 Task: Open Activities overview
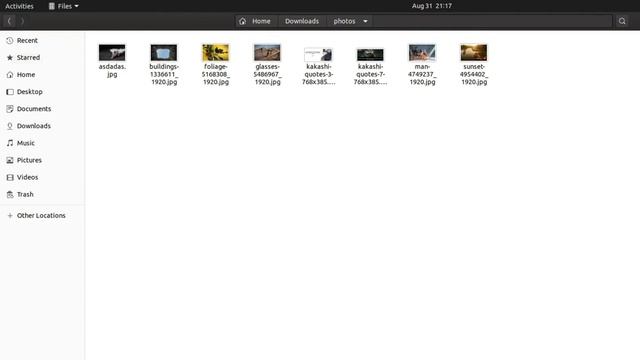click(x=19, y=6)
